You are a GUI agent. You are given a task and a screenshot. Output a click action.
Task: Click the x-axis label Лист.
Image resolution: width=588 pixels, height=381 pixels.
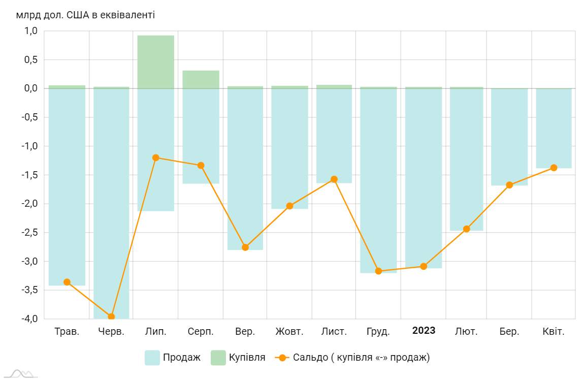[334, 332]
